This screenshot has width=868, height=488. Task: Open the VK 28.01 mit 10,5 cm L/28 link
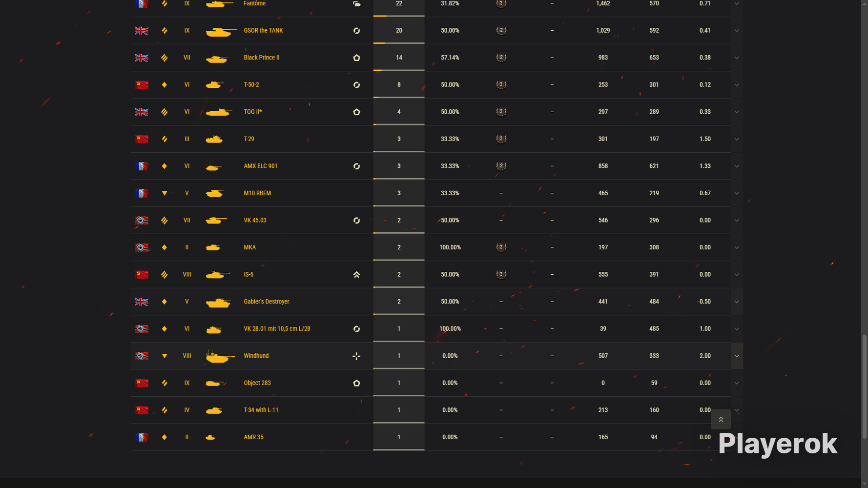(x=277, y=329)
